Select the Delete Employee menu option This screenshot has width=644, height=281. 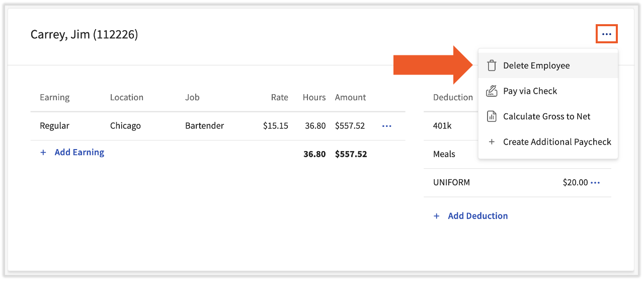(536, 65)
